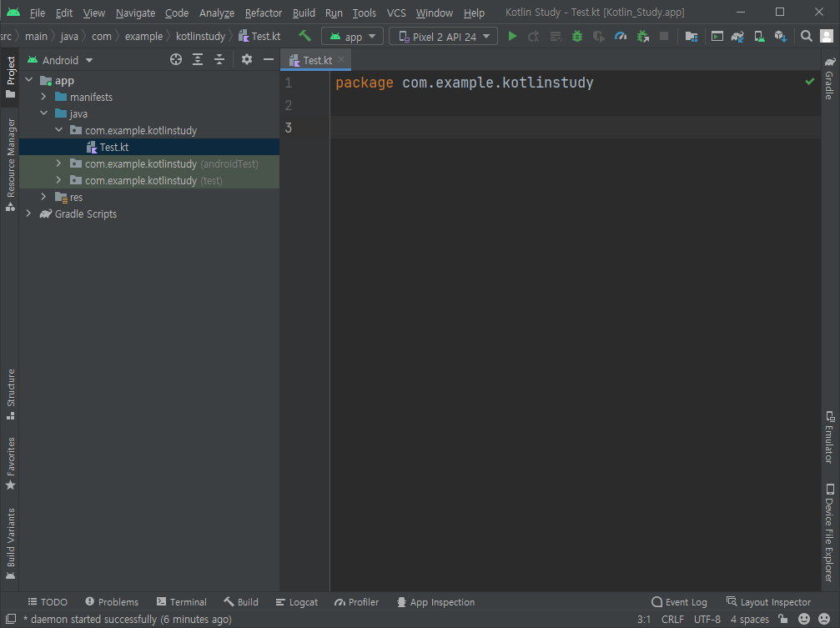The image size is (840, 628).
Task: Click the sad face feedback icon
Action: (x=824, y=619)
